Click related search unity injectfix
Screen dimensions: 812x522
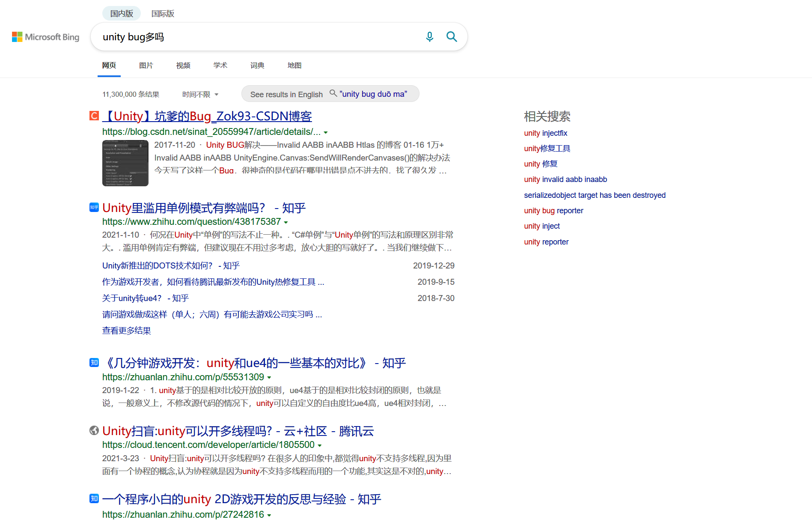tap(546, 133)
